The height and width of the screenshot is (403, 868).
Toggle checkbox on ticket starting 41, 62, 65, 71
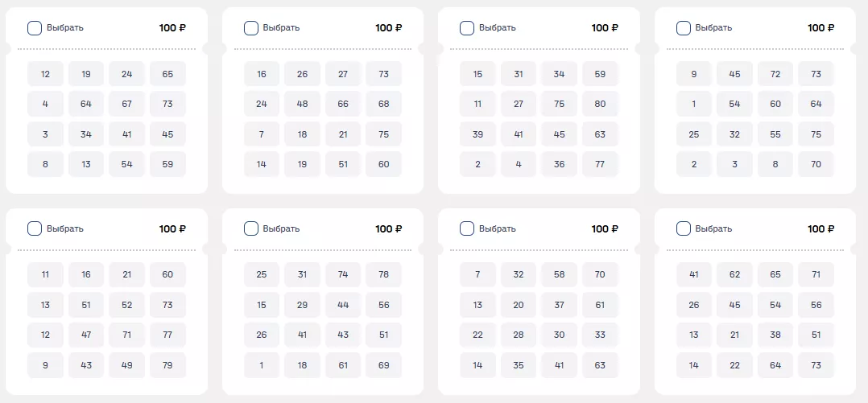684,228
